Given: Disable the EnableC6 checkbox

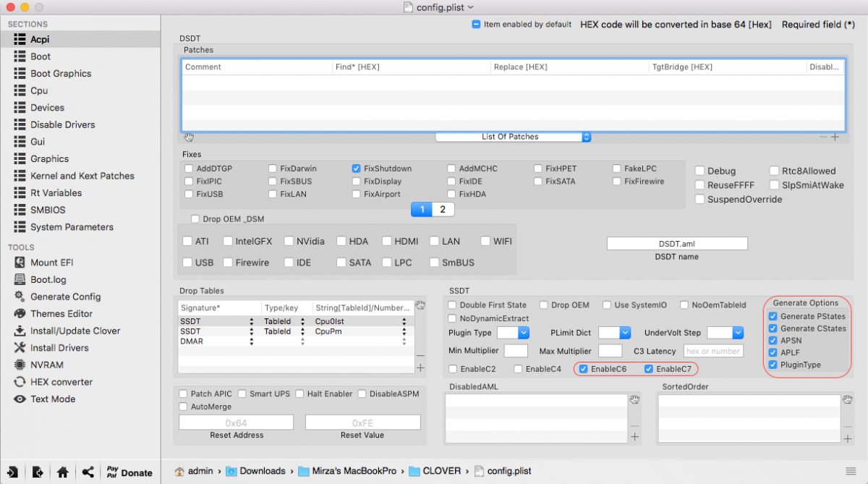Looking at the screenshot, I should click(x=584, y=369).
